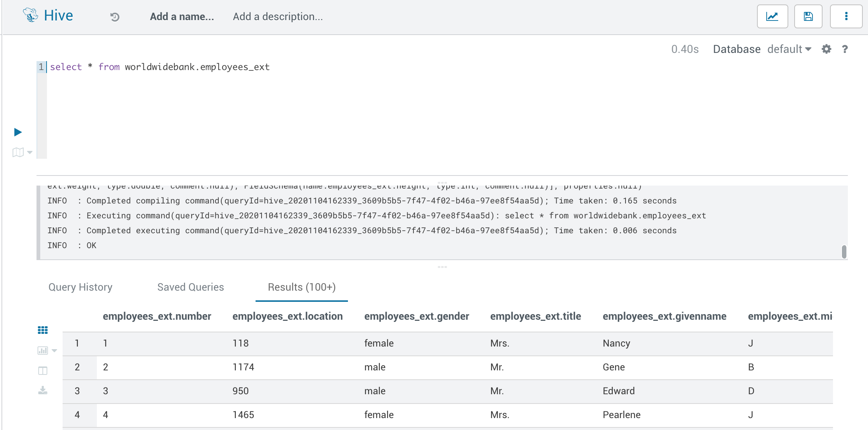Download the query results
This screenshot has height=430, width=868.
point(43,391)
